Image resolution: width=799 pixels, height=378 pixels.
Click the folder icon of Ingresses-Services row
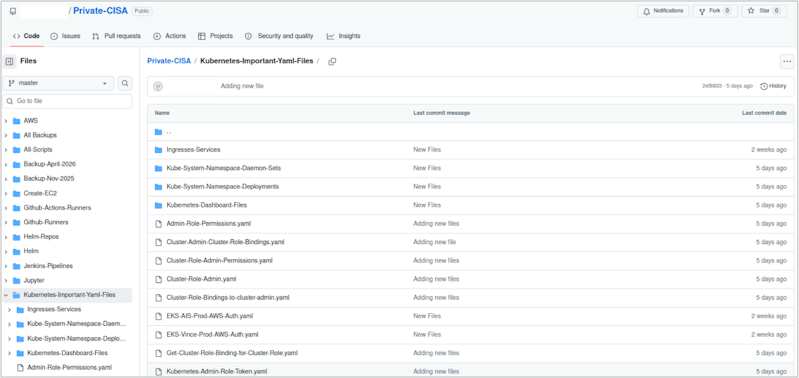coord(158,150)
